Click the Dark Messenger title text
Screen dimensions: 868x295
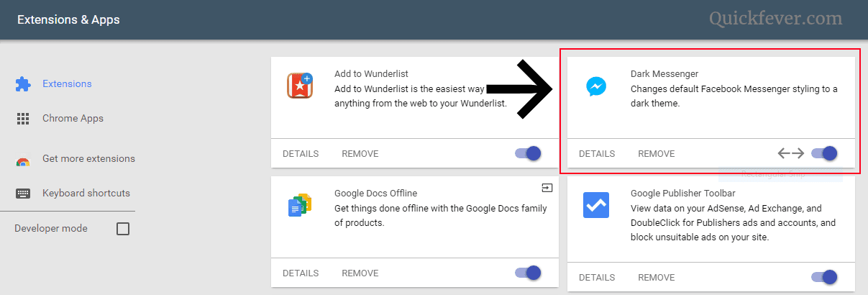coord(664,73)
